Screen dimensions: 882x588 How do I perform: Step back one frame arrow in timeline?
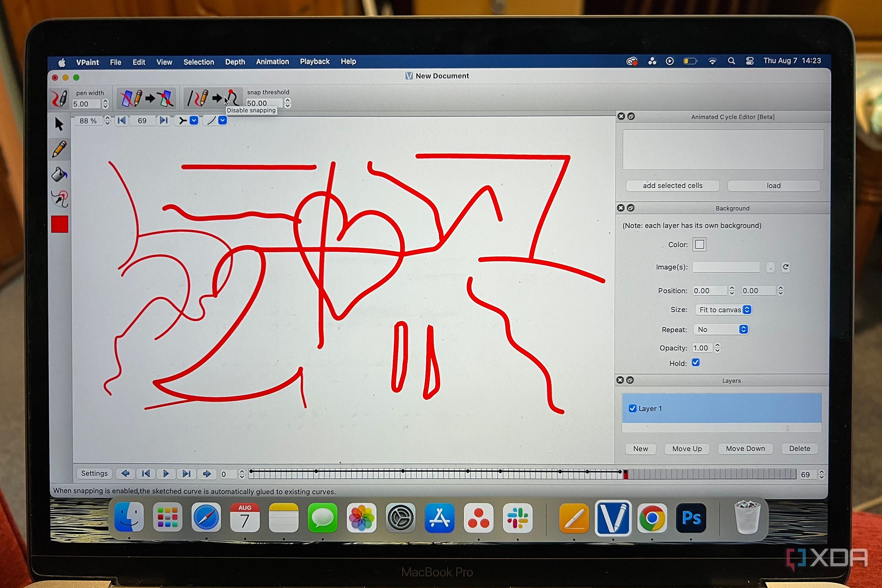(x=125, y=474)
